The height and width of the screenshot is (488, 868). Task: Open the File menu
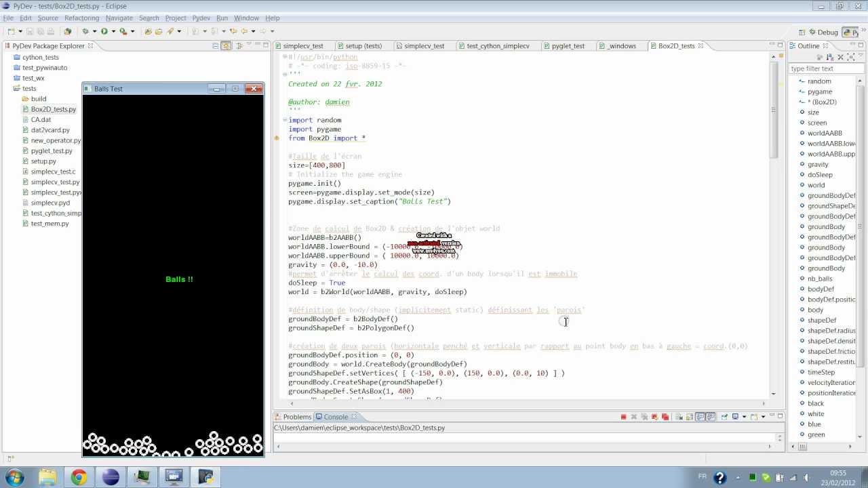click(8, 18)
